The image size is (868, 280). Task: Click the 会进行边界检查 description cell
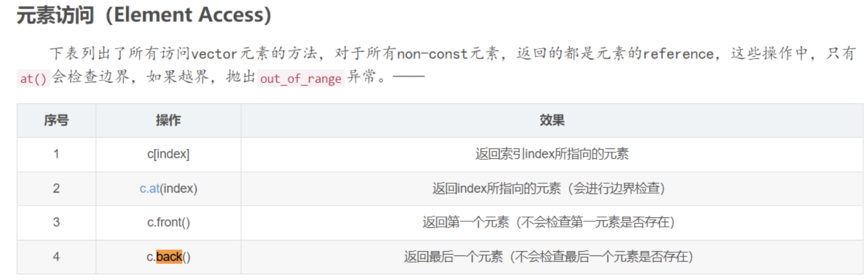point(549,188)
